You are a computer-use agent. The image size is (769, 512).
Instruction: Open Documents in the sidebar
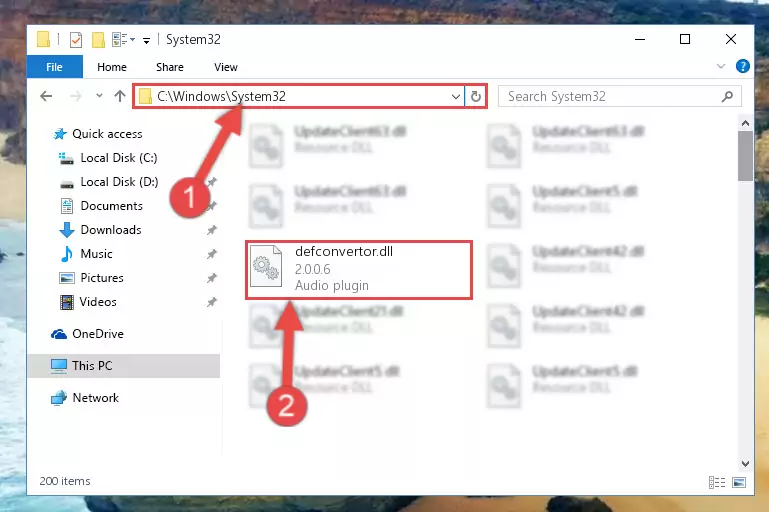[111, 206]
